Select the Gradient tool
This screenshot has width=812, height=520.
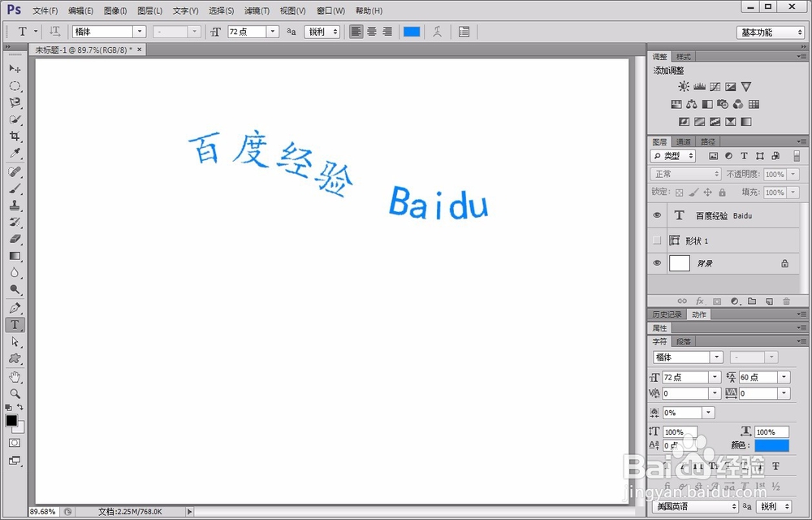15,256
